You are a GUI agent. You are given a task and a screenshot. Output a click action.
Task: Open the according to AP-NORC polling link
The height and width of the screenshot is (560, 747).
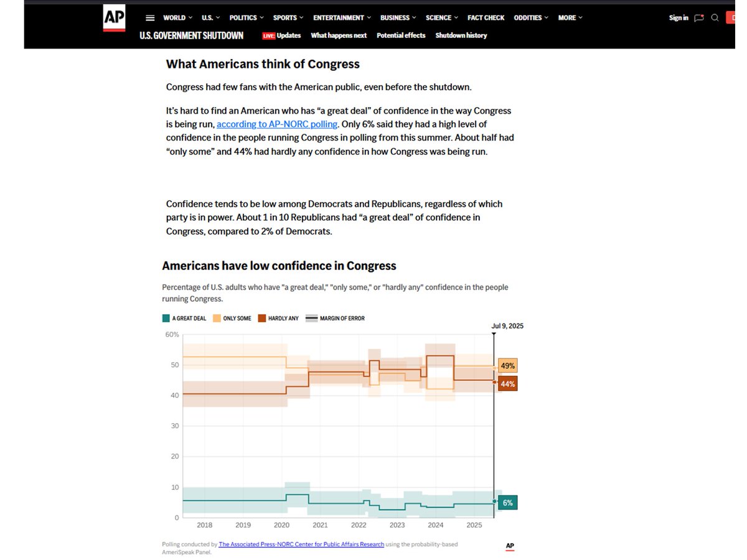[x=278, y=124]
